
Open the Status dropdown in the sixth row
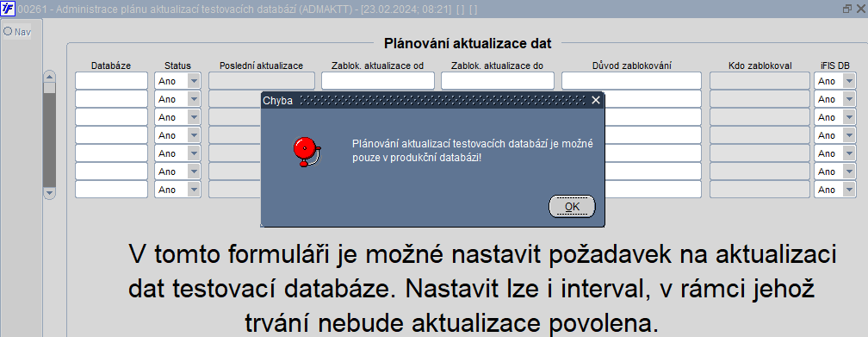[194, 172]
